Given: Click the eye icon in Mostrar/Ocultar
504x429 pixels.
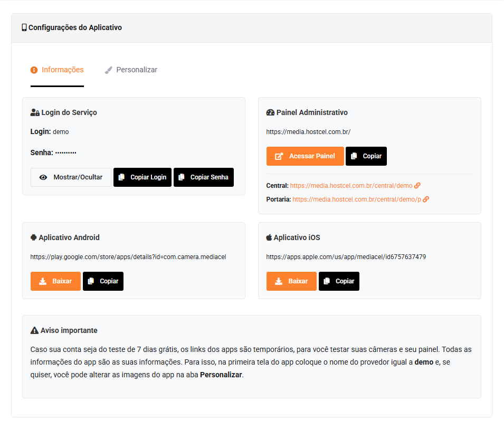Looking at the screenshot, I should click(43, 177).
